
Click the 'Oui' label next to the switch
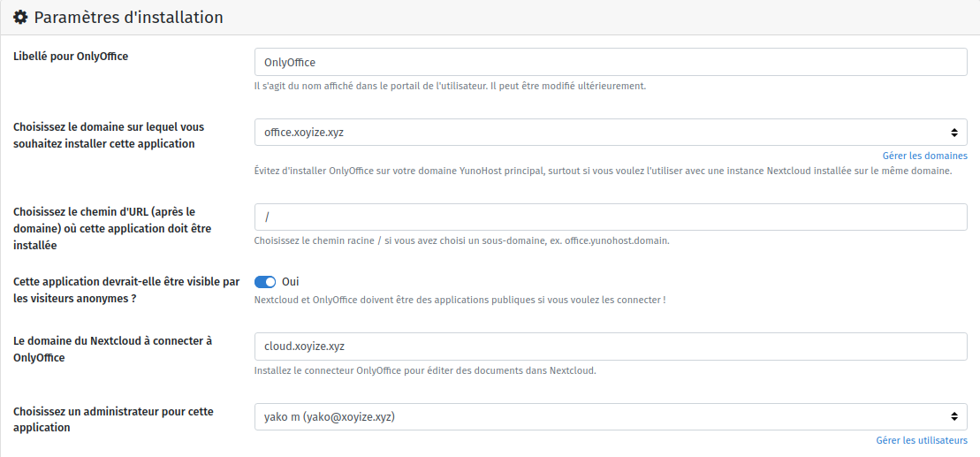pyautogui.click(x=290, y=282)
